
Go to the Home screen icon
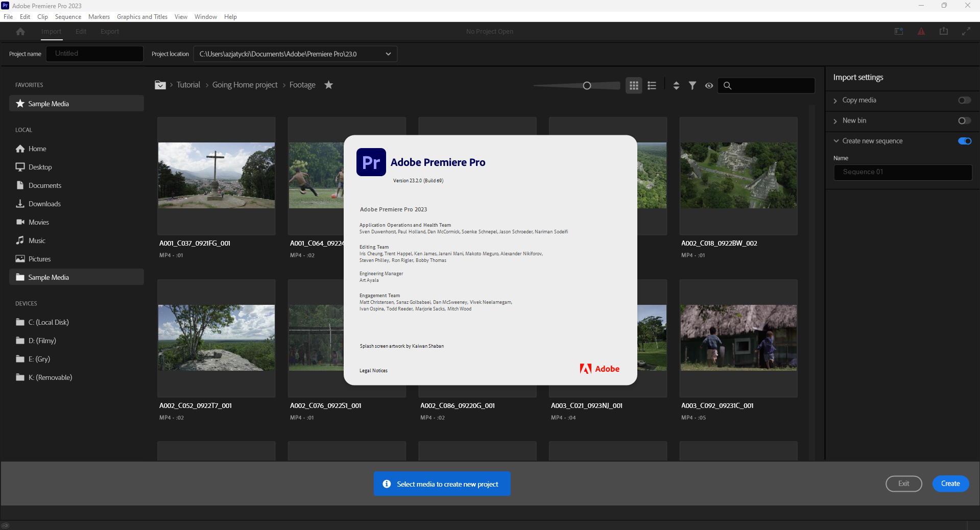tap(20, 32)
